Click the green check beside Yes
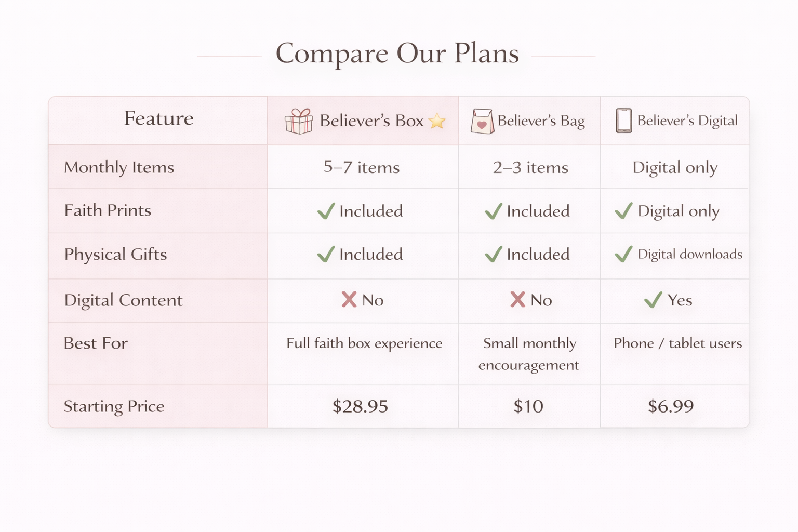798x532 pixels. (653, 300)
